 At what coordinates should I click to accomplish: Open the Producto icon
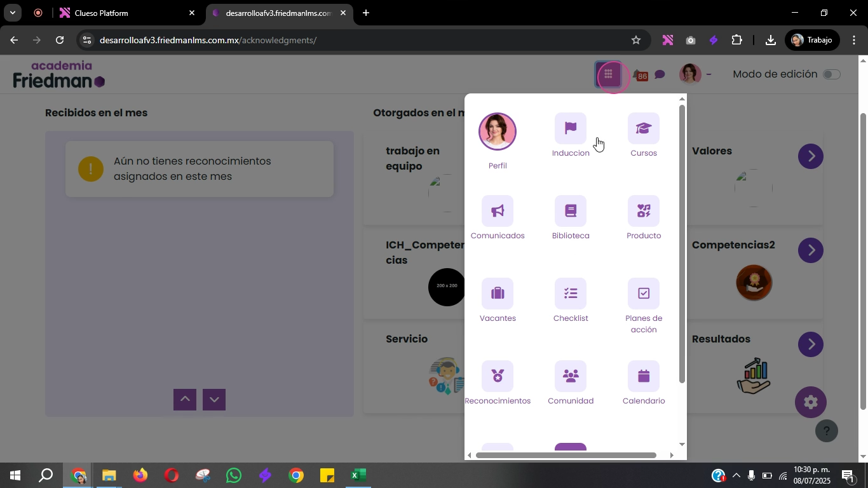pyautogui.click(x=643, y=211)
